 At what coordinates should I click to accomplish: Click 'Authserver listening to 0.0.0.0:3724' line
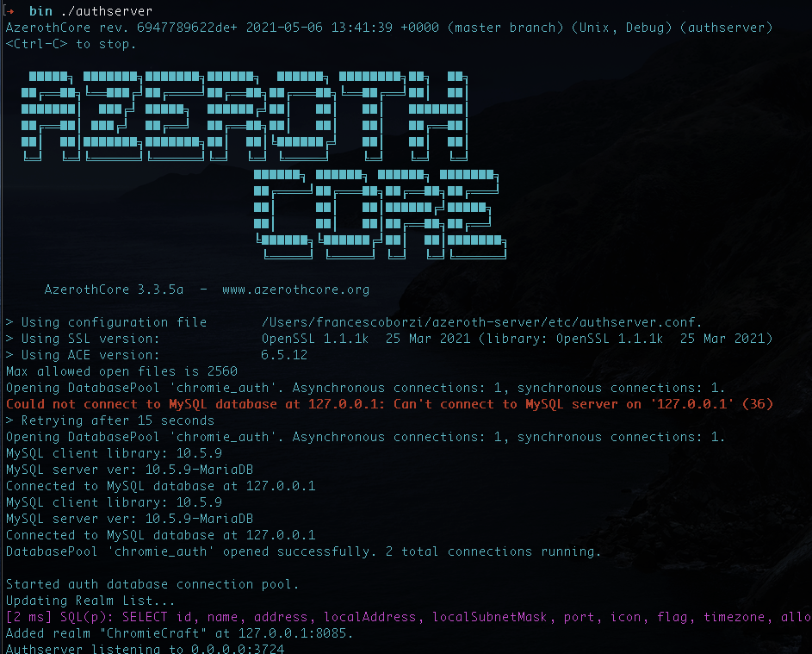[x=145, y=649]
